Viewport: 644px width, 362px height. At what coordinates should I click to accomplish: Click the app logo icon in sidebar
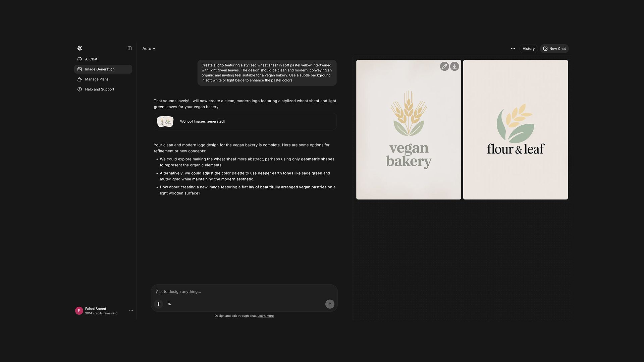(79, 48)
